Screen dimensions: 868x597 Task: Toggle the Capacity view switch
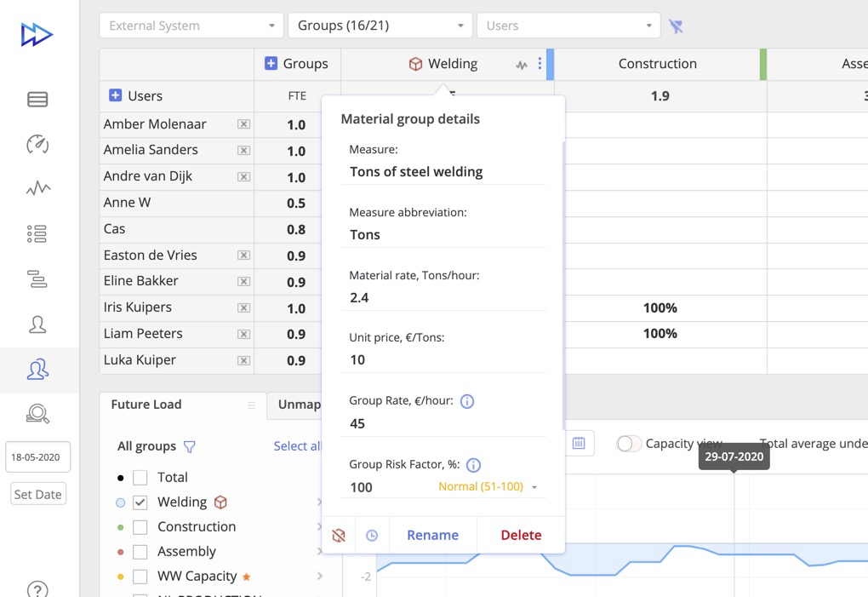point(629,444)
